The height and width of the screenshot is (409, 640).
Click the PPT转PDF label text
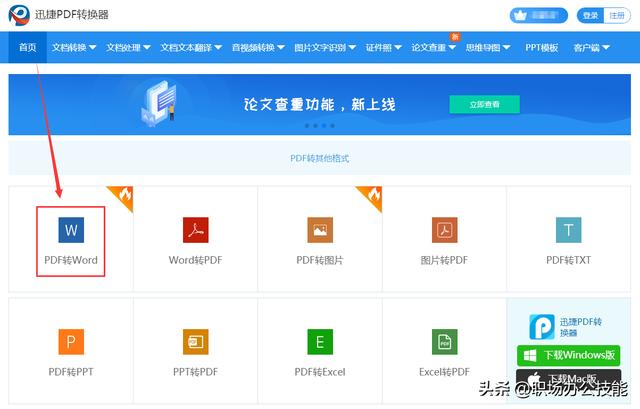click(x=196, y=372)
